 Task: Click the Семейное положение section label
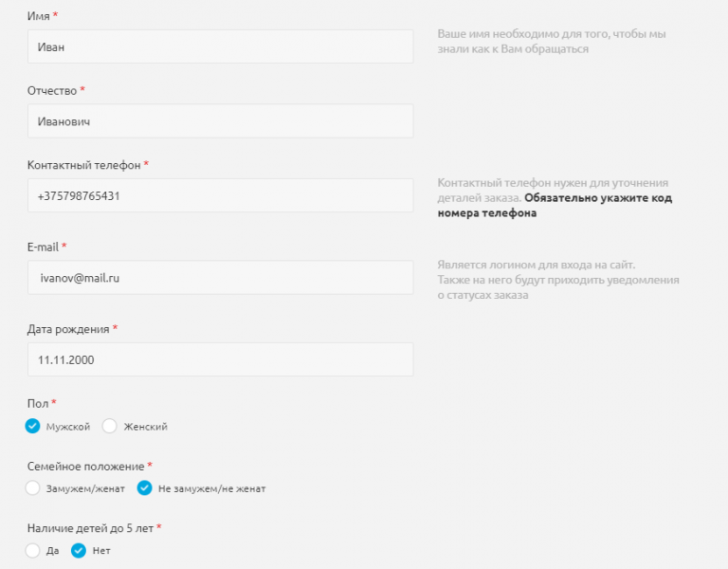[x=85, y=467]
